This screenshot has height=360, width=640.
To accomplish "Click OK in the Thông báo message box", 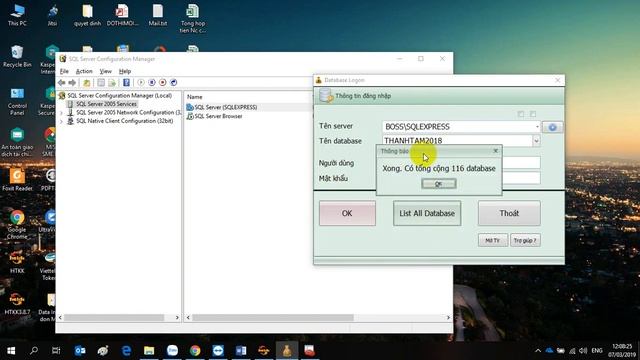I will pyautogui.click(x=439, y=184).
